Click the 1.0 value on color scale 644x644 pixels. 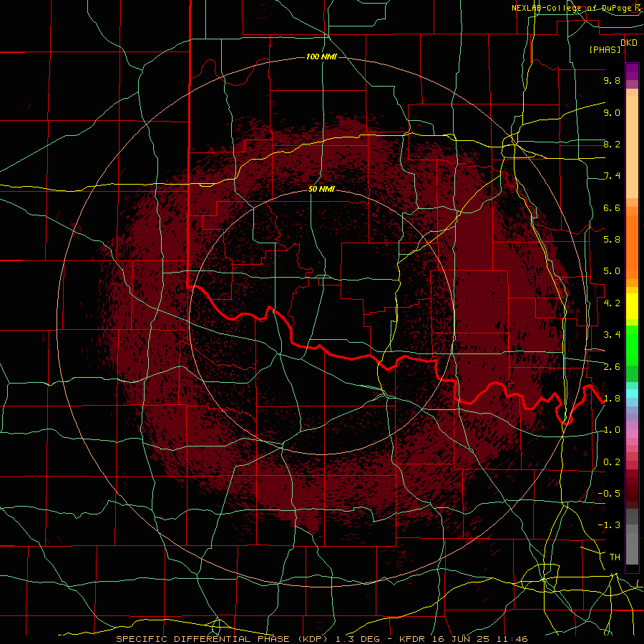[x=612, y=430]
